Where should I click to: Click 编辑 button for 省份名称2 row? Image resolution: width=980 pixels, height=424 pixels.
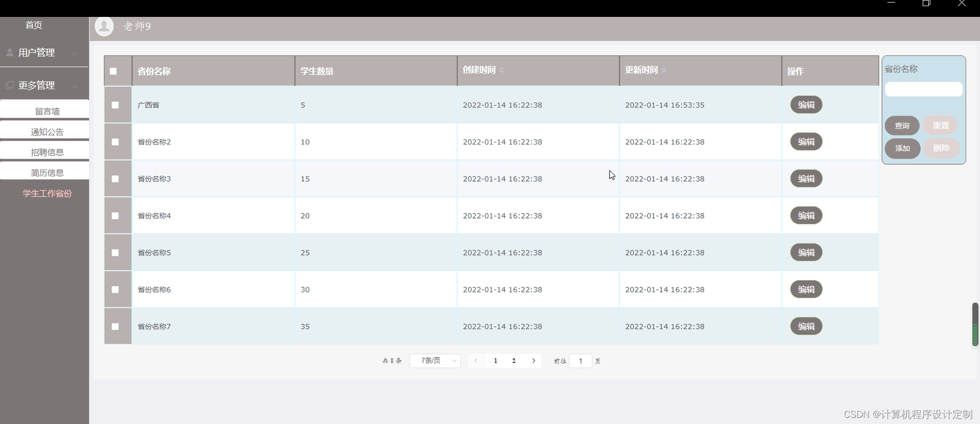806,142
